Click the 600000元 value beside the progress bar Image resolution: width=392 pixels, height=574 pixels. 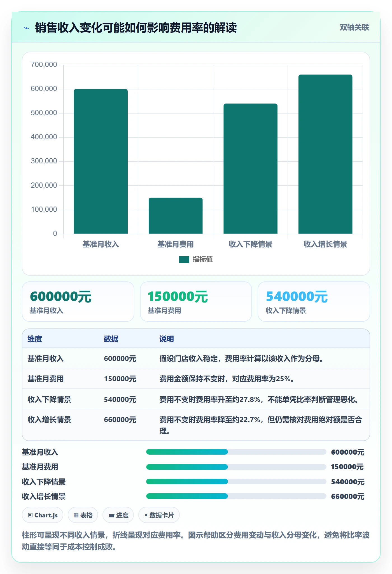click(348, 452)
